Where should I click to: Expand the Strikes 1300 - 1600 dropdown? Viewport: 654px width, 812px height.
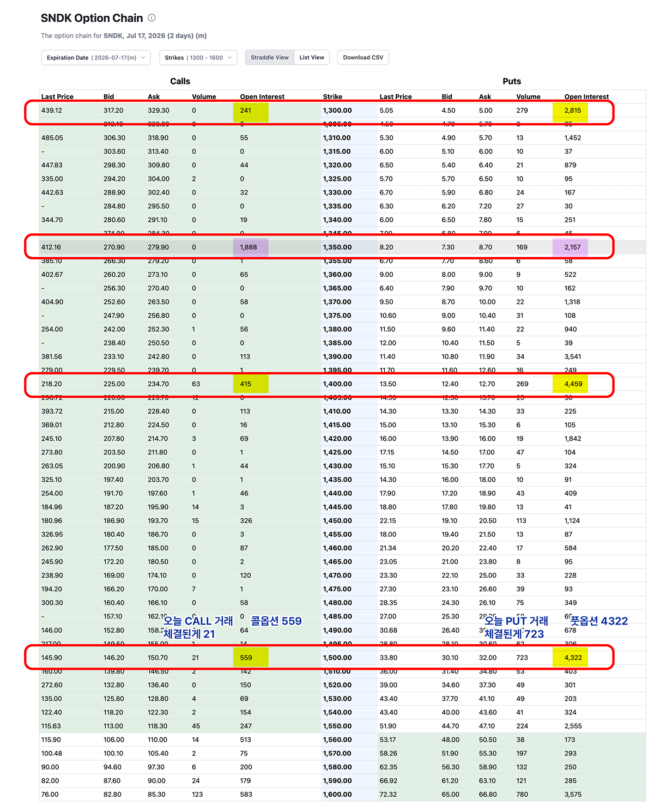point(198,57)
